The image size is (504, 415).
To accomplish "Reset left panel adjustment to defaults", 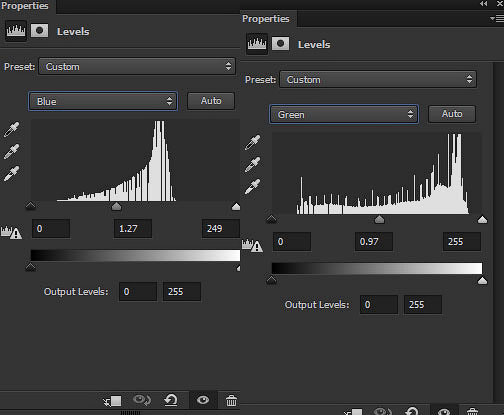I will pos(171,400).
